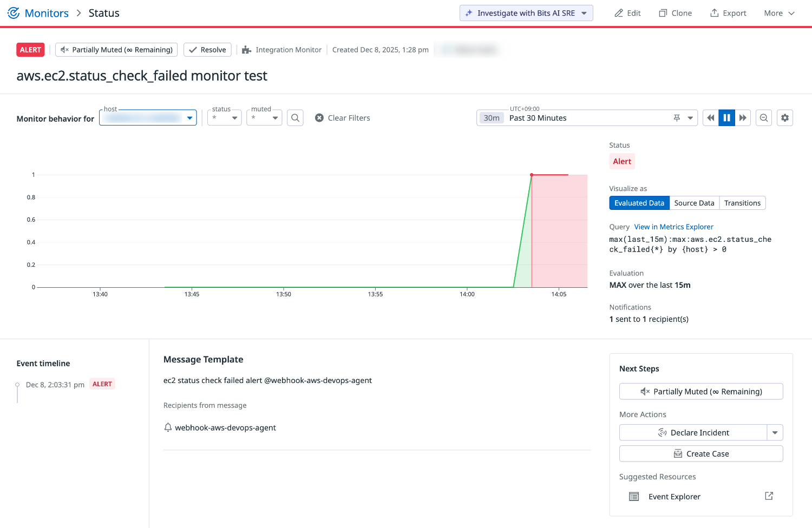The image size is (812, 528).
Task: Open the More menu
Action: point(779,13)
